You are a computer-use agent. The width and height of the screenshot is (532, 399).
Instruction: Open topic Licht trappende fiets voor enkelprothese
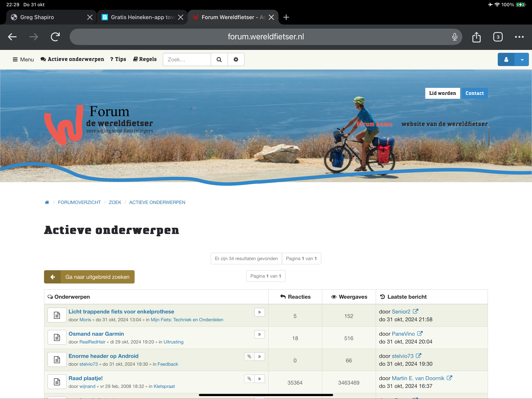pyautogui.click(x=121, y=311)
